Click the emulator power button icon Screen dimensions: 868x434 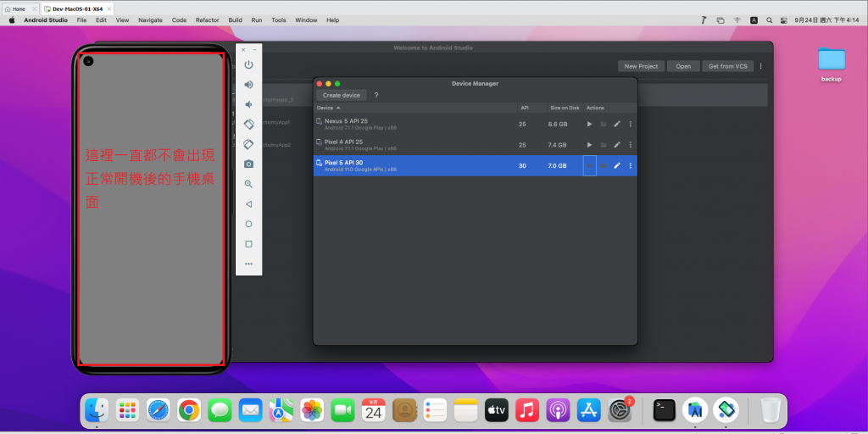coord(248,64)
